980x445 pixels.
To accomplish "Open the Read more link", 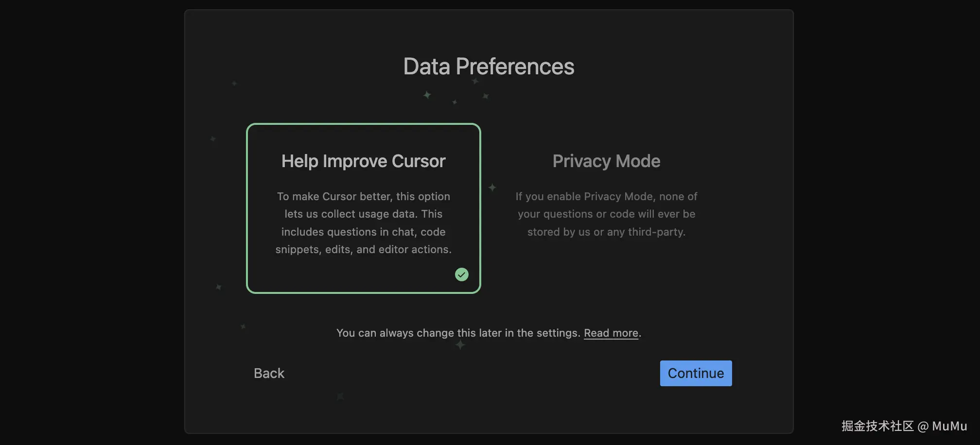I will coord(611,333).
